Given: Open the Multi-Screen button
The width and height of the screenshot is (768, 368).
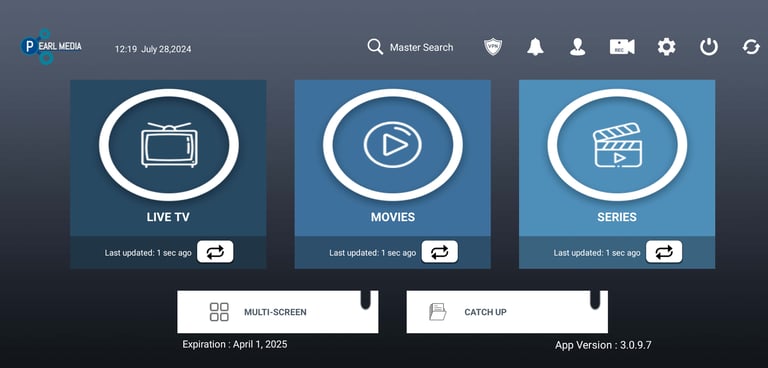Looking at the screenshot, I should (277, 312).
